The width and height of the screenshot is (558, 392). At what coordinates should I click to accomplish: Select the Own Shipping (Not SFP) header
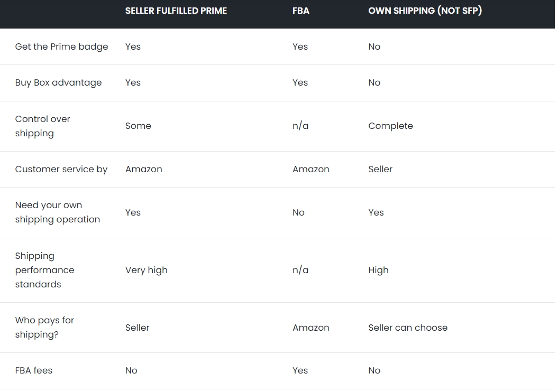[x=425, y=11]
